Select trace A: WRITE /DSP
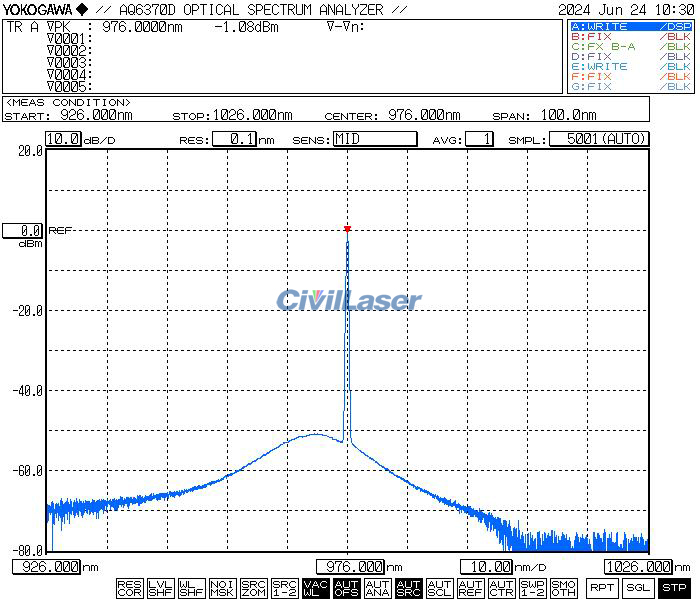Image resolution: width=700 pixels, height=599 pixels. (x=631, y=27)
